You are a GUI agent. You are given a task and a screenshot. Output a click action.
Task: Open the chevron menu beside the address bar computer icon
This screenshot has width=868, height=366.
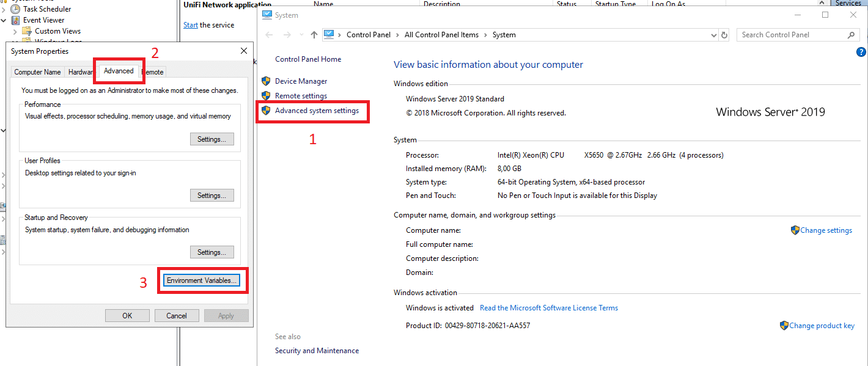[340, 35]
